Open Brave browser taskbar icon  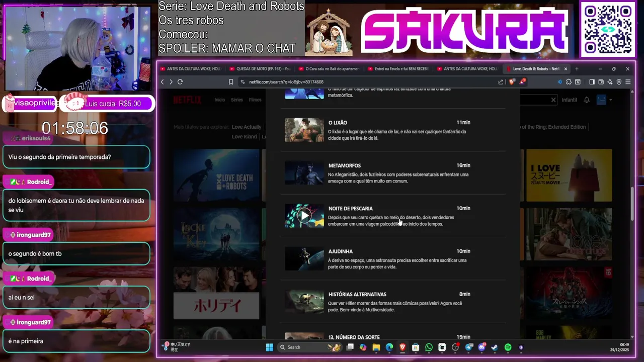pos(403,347)
